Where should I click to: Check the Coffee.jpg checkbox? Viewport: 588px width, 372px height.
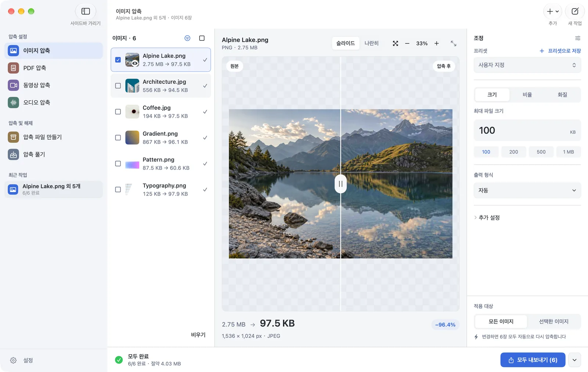(118, 112)
